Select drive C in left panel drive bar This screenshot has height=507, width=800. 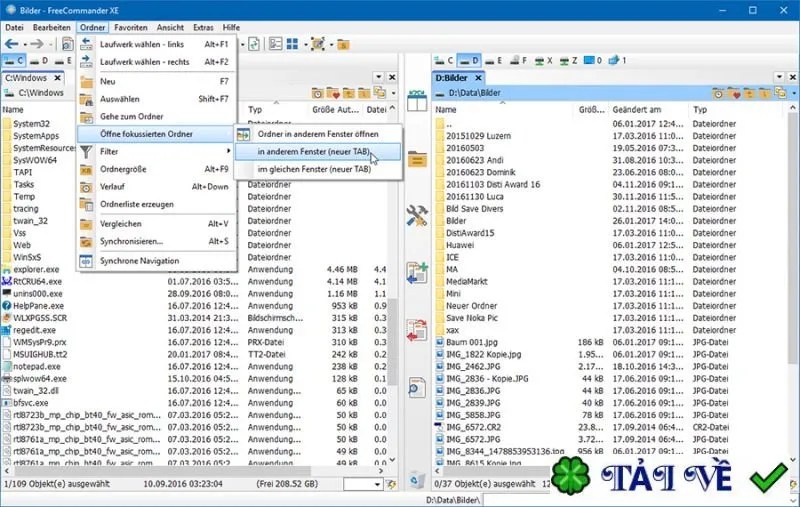[x=14, y=61]
